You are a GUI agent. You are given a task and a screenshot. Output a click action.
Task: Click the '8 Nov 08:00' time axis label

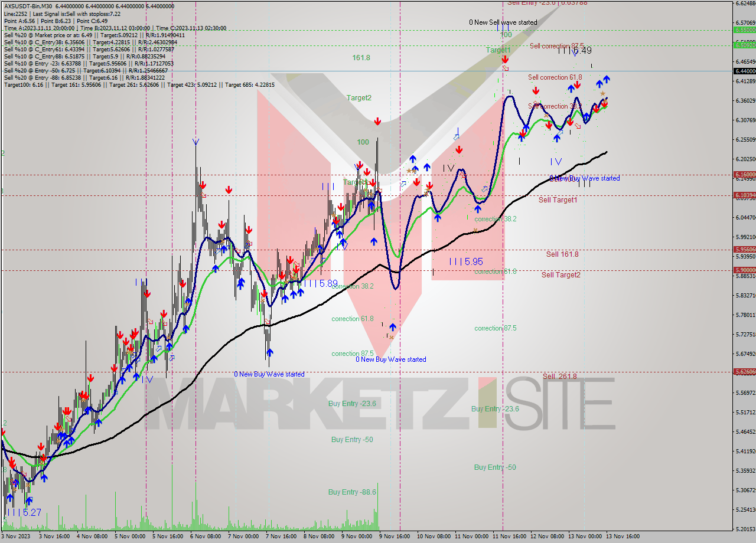click(319, 537)
